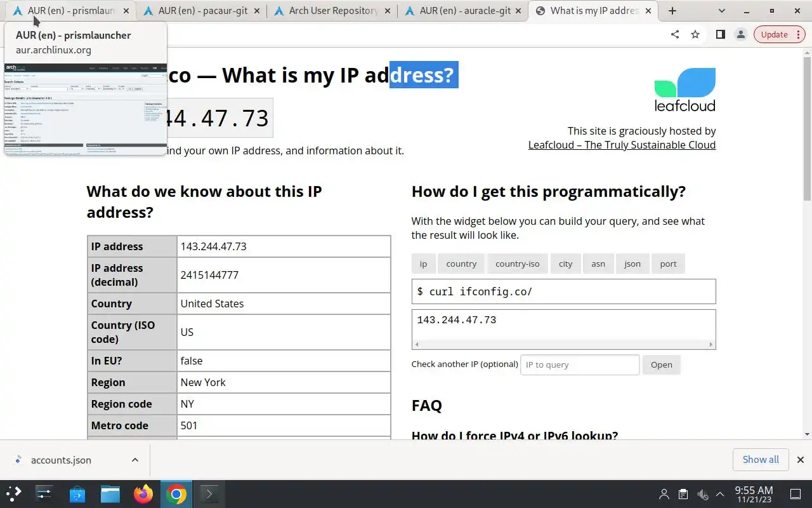Select the country query option
This screenshot has width=812, height=508.
461,264
